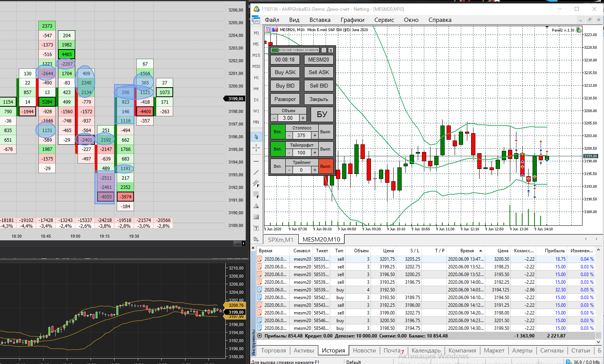The height and width of the screenshot is (364, 604).
Task: Select the H4 timeframe
Action: point(256,89)
